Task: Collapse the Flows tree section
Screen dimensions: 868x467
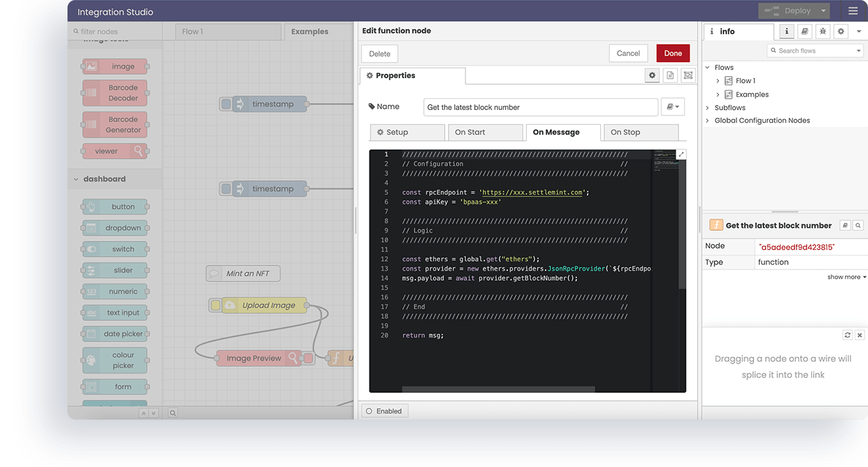Action: pos(708,67)
